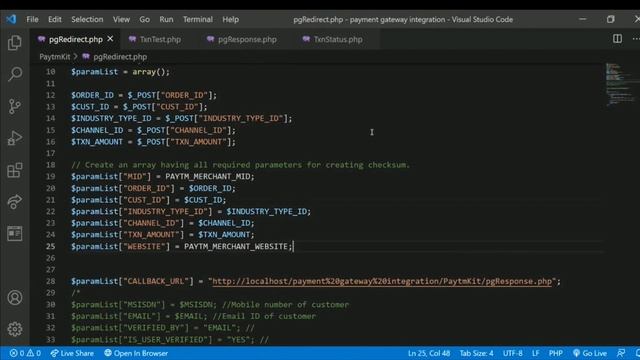
Task: Open the editor More Actions ellipsis
Action: 636,39
